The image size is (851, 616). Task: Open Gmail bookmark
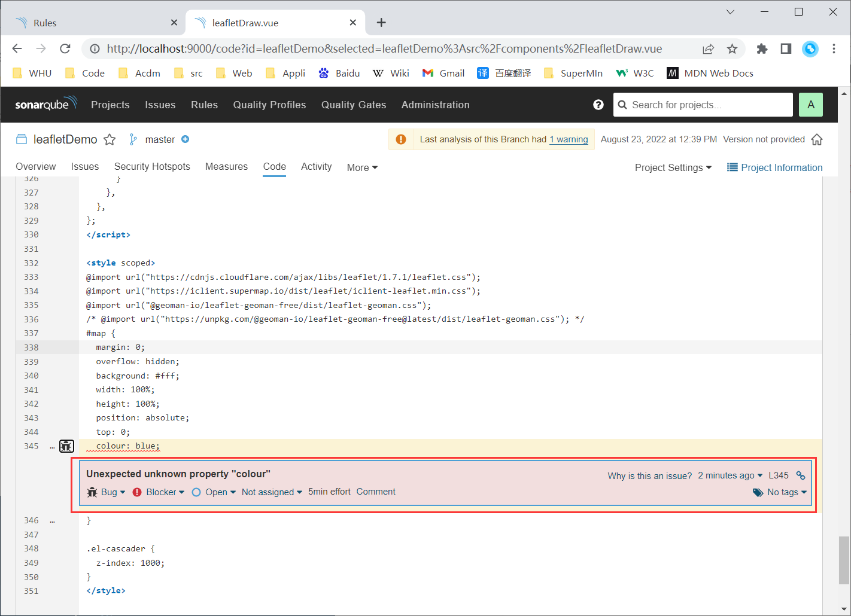pos(443,73)
